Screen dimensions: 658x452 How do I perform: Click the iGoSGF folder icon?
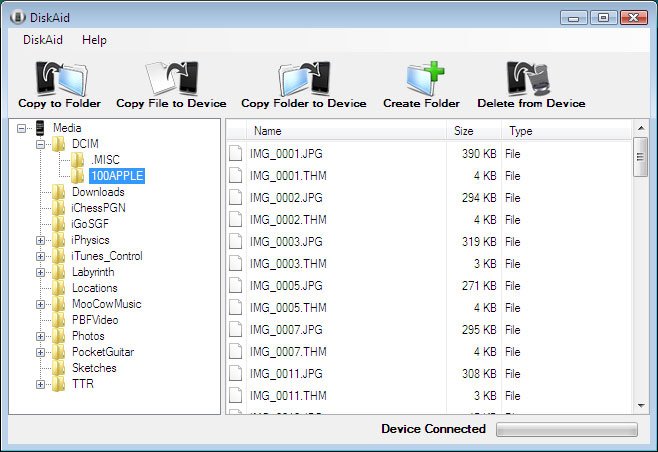click(x=59, y=224)
